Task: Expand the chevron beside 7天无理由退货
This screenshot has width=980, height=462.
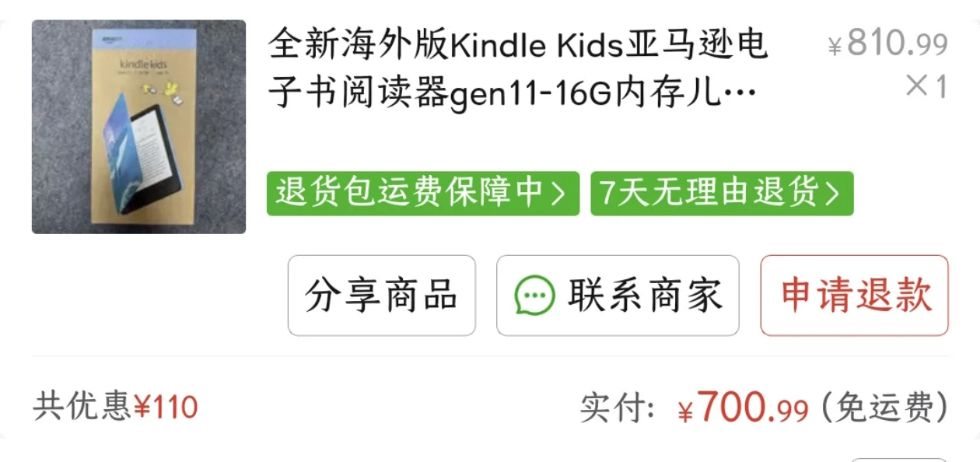Action: tap(833, 194)
